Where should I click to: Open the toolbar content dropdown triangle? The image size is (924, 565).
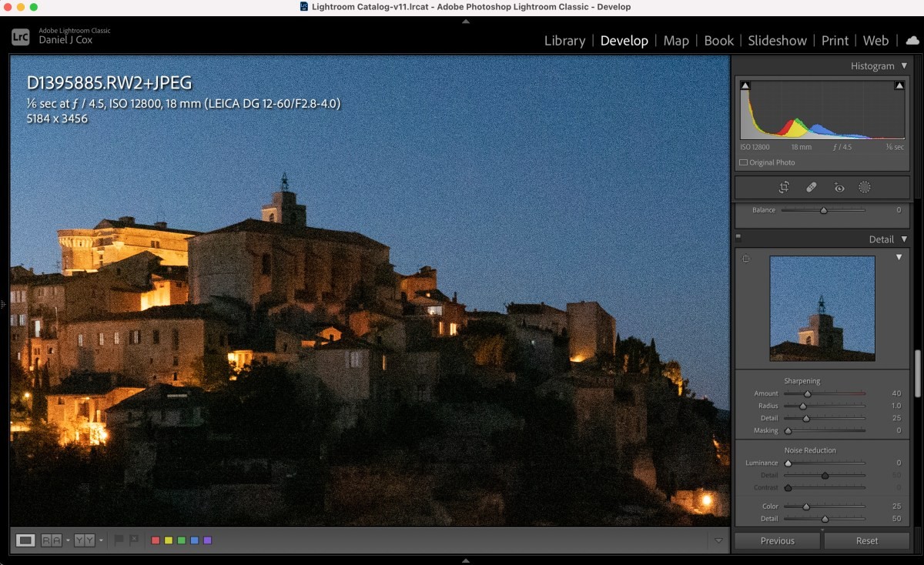(718, 540)
